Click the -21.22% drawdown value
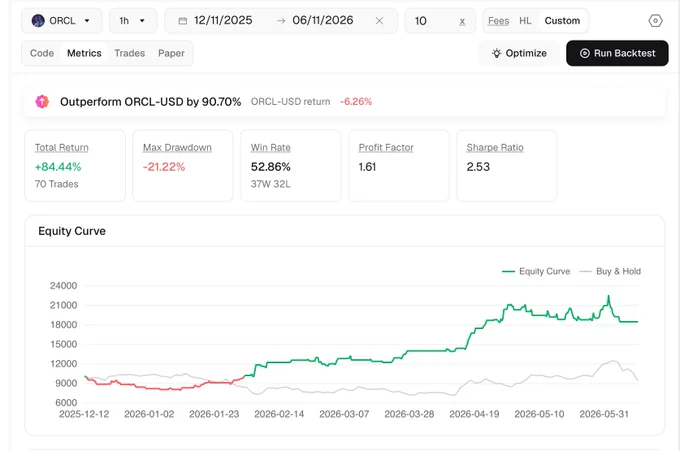This screenshot has width=680, height=451. [x=164, y=167]
